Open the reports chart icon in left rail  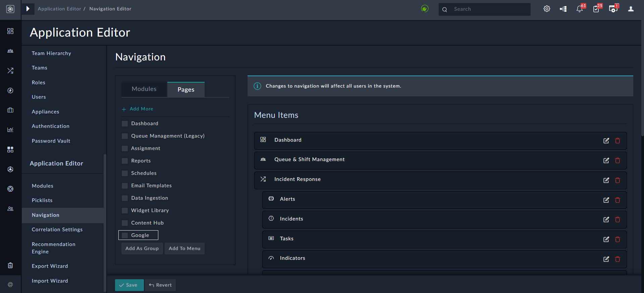tap(10, 130)
